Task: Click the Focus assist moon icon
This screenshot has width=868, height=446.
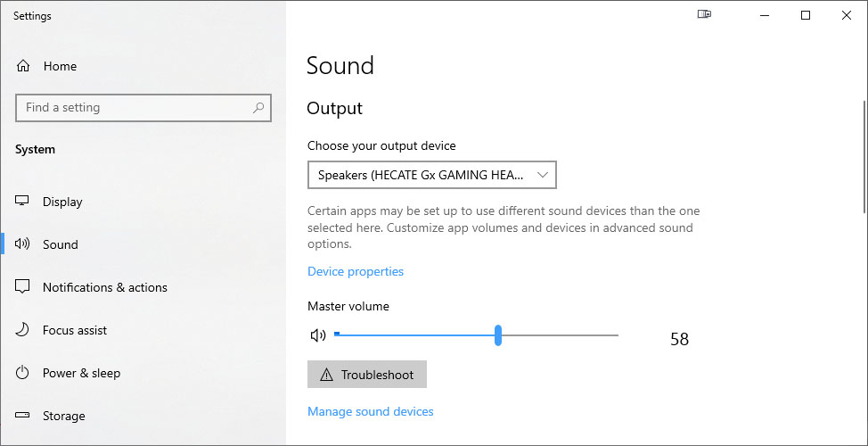Action: coord(22,330)
